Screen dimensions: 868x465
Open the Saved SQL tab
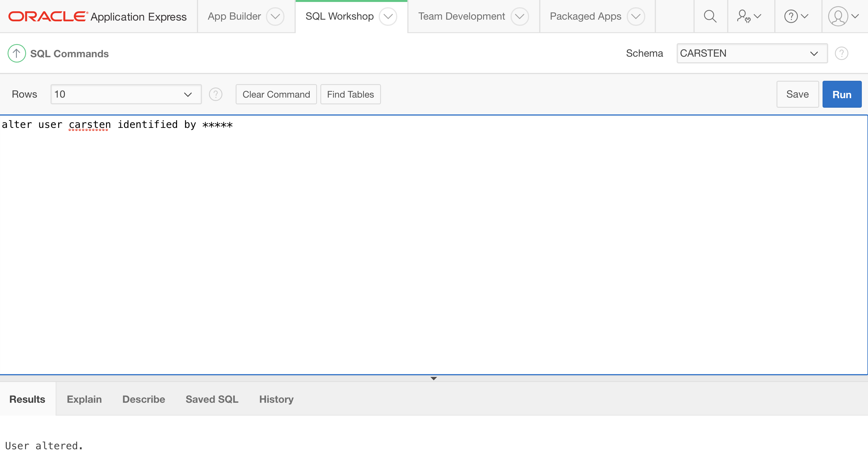pyautogui.click(x=212, y=399)
